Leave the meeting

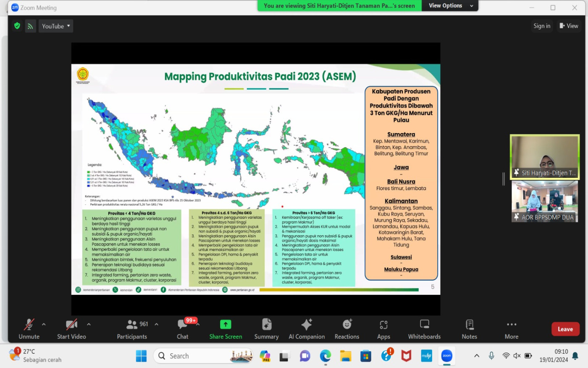pos(565,329)
